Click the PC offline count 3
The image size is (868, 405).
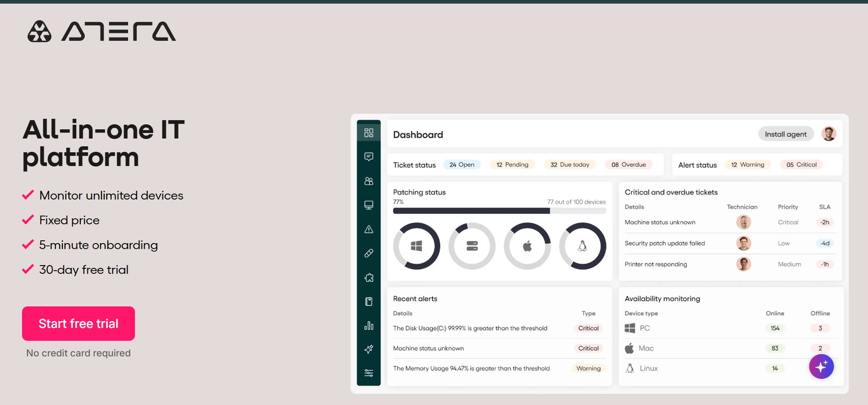pos(820,328)
